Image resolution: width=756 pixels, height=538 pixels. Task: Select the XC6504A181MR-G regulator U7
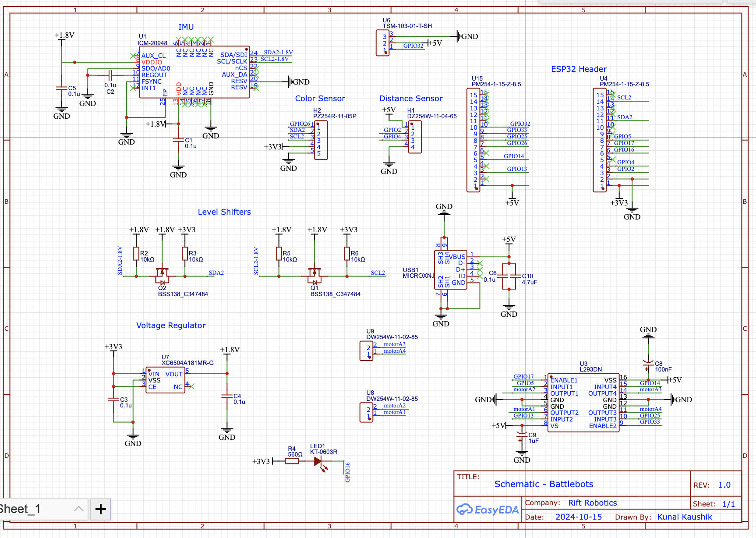(x=165, y=380)
